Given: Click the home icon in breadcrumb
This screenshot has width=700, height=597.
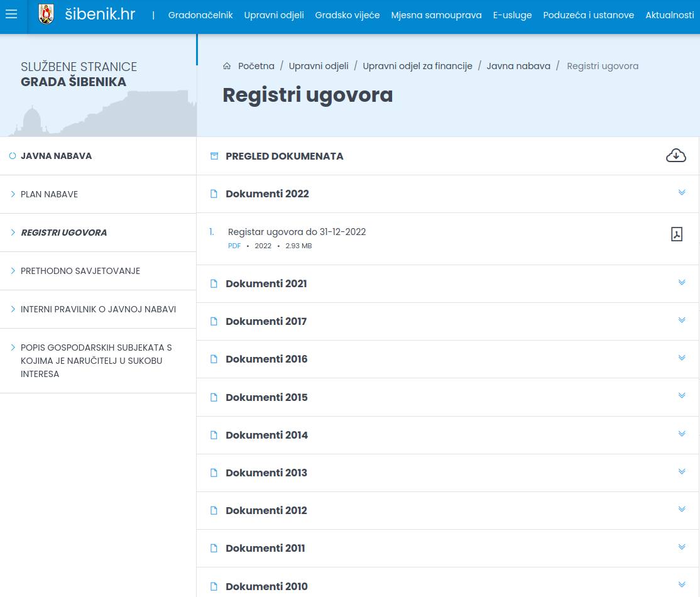Looking at the screenshot, I should (x=227, y=66).
